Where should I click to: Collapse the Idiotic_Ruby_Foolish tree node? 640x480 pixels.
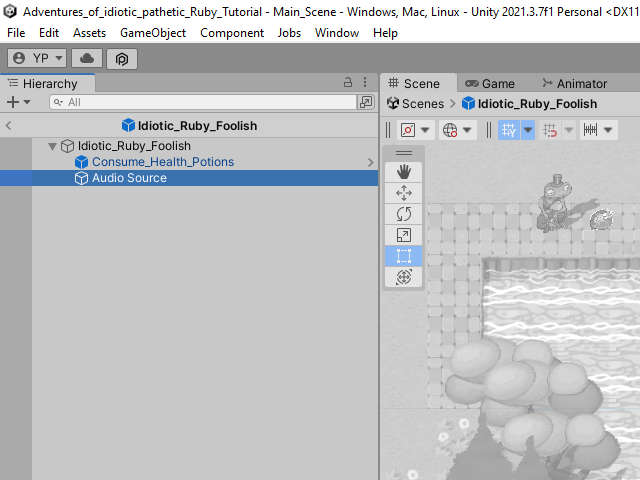pyautogui.click(x=52, y=146)
